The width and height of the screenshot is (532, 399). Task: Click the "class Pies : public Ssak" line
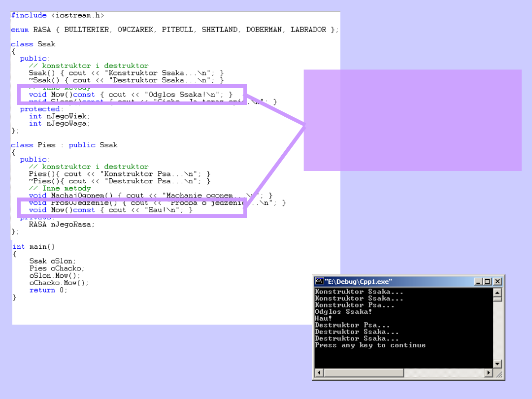pyautogui.click(x=64, y=145)
